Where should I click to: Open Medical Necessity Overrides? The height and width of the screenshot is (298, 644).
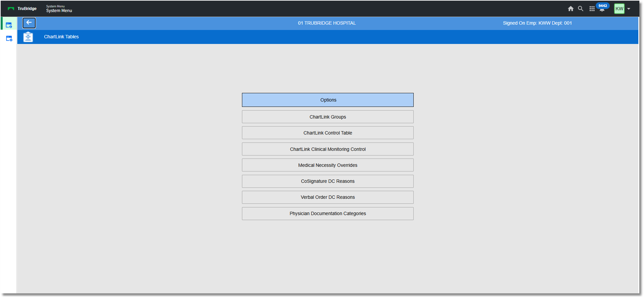(328, 165)
